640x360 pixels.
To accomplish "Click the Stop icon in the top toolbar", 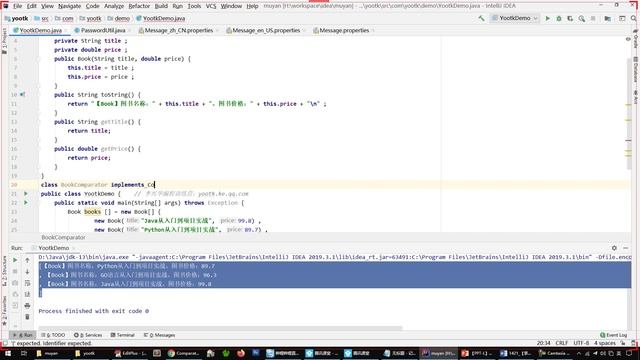I will click(593, 18).
